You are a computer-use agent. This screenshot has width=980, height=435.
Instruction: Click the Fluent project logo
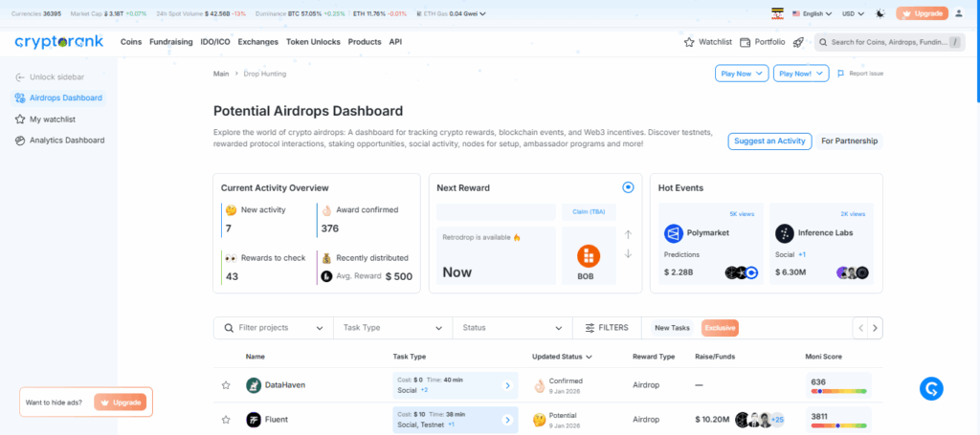(x=253, y=420)
